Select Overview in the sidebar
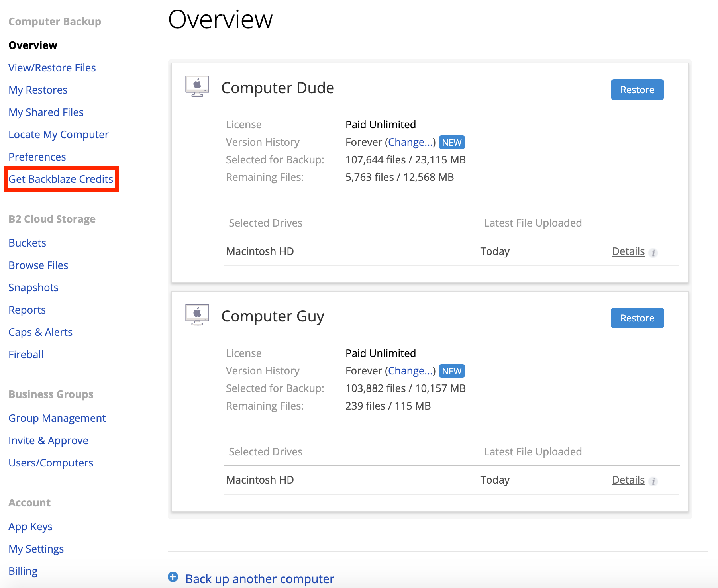 33,45
